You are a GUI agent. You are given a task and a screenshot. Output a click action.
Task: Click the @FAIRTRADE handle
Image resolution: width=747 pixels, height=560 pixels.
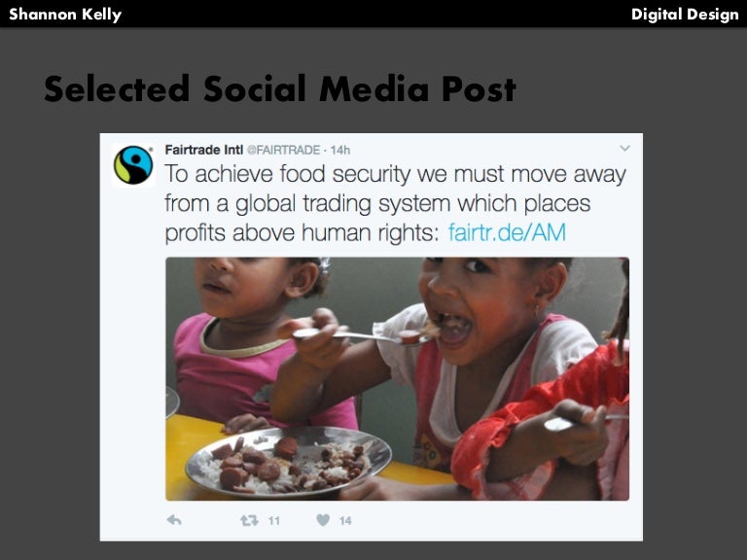[283, 150]
